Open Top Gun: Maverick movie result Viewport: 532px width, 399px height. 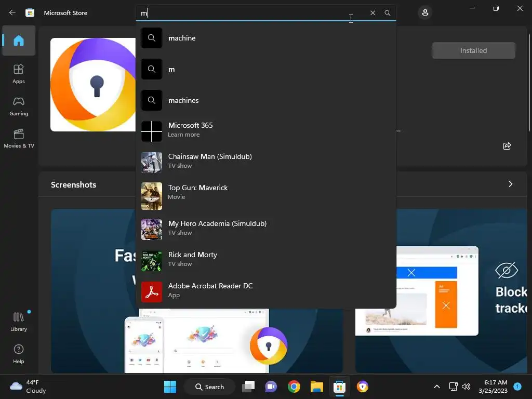[266, 196]
